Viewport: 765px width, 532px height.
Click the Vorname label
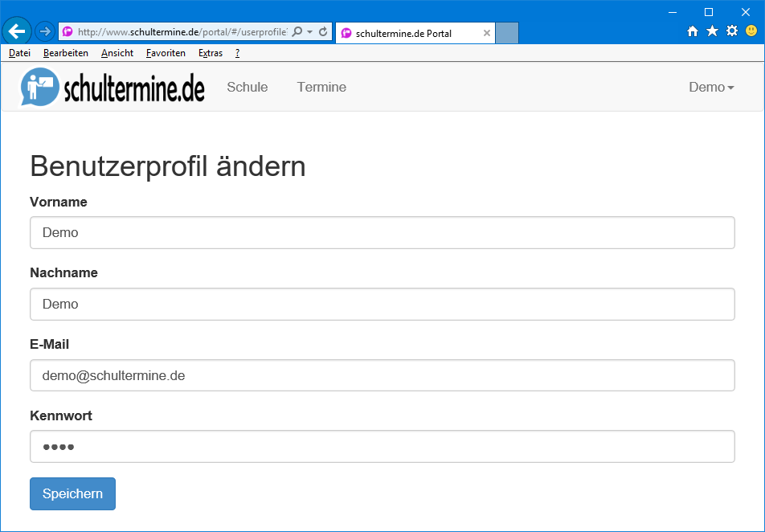click(x=59, y=202)
